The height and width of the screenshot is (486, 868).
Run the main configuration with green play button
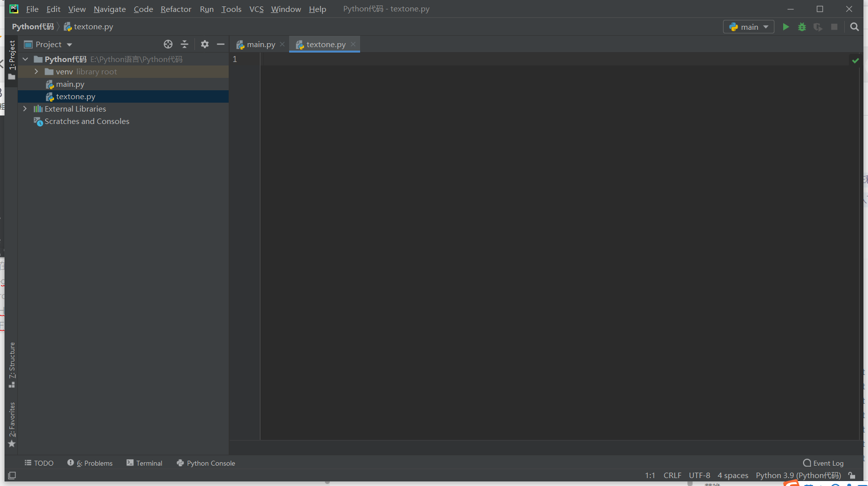tap(786, 27)
